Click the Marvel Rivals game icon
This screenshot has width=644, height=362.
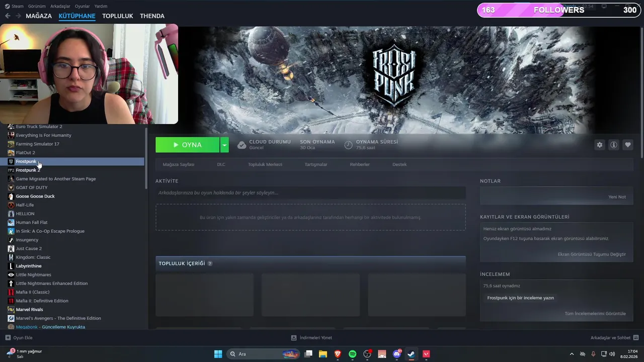pyautogui.click(x=11, y=310)
